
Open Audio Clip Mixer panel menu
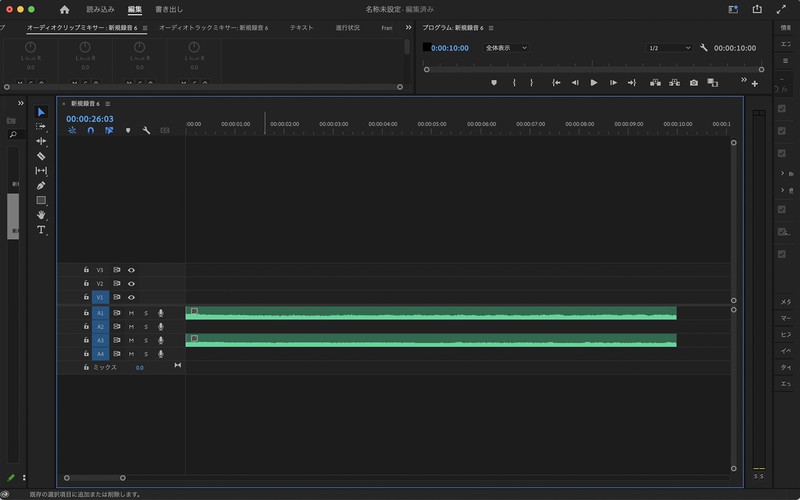(x=145, y=28)
